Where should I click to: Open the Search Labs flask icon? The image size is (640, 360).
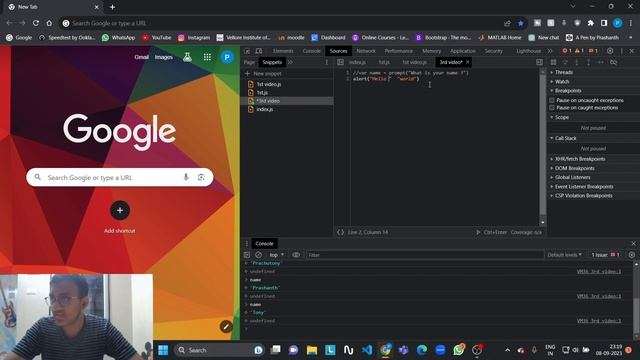(x=187, y=57)
